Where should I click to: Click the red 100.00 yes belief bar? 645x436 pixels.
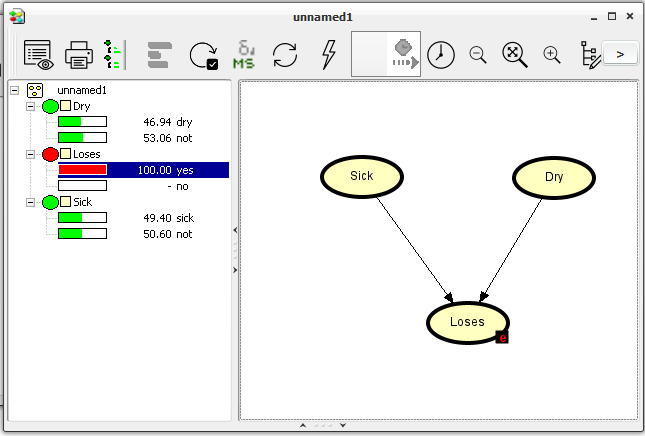pyautogui.click(x=82, y=169)
